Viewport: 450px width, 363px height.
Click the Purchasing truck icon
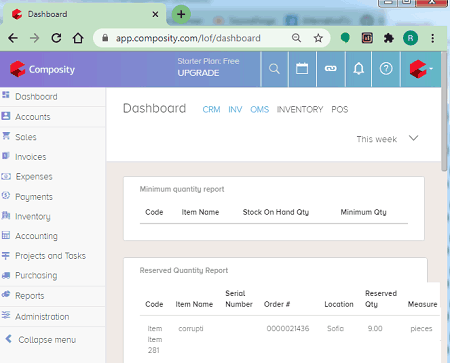pos(6,275)
